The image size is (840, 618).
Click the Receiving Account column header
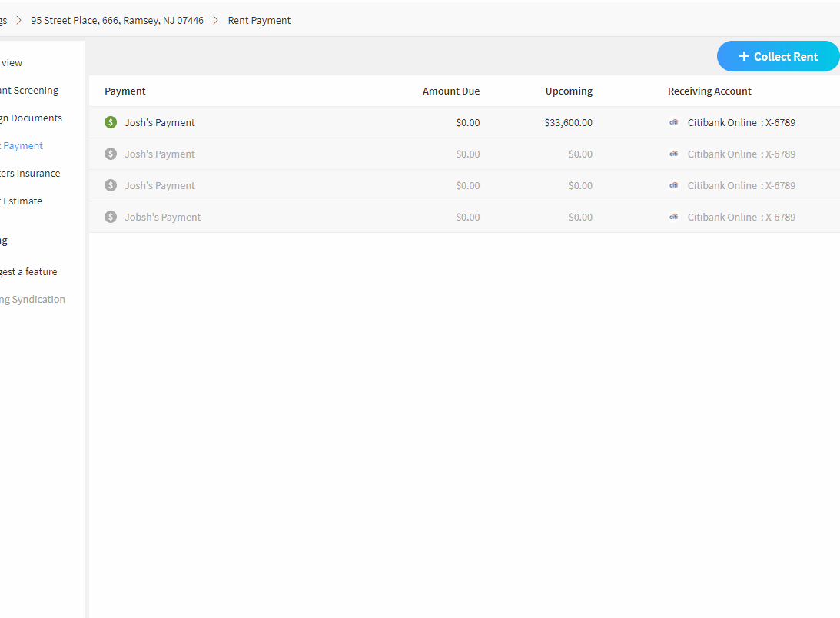(x=709, y=91)
